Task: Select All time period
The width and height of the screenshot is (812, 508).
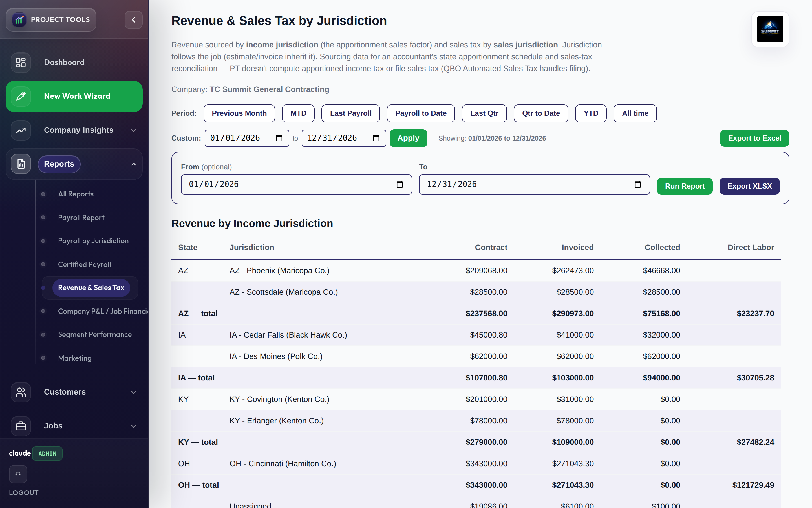Action: pos(635,113)
